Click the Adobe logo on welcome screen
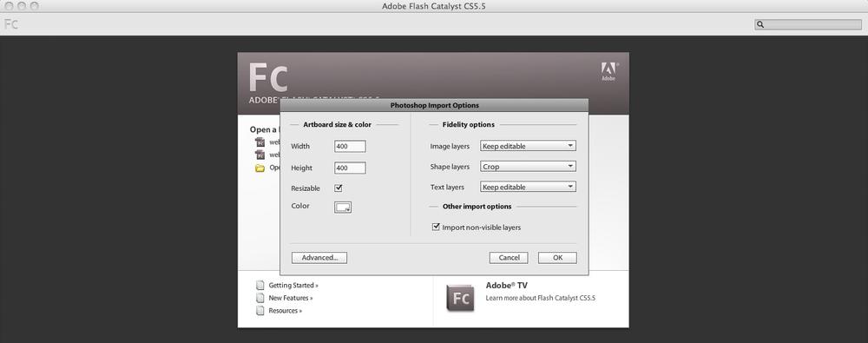The image size is (868, 343). click(608, 71)
